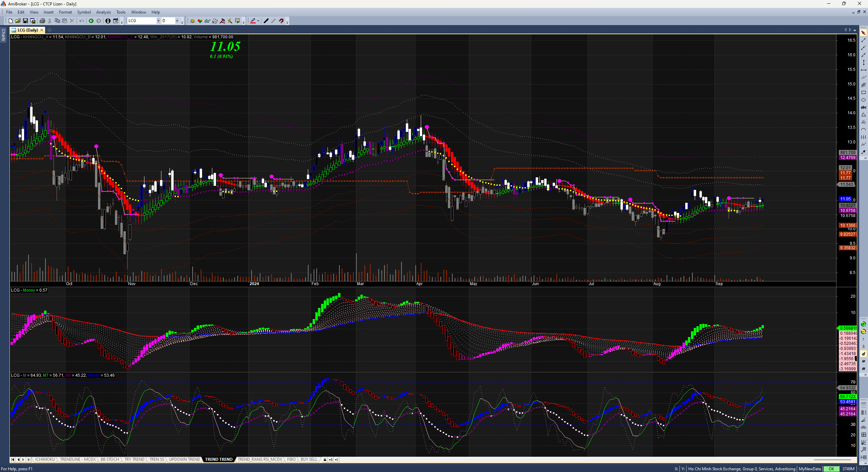Go back with green left arrow
Viewport: 868px width, 472px height.
click(91, 21)
